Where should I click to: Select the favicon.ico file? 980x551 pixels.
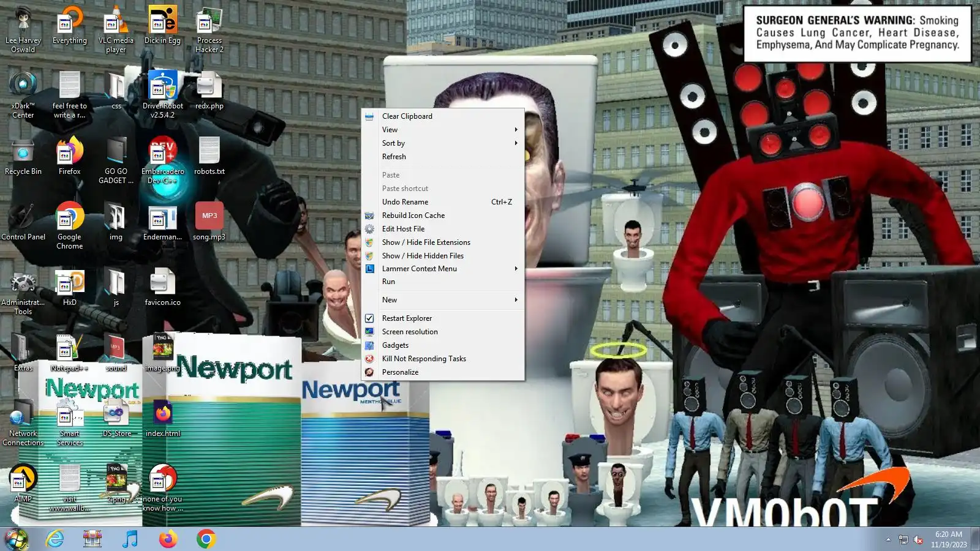tap(162, 287)
